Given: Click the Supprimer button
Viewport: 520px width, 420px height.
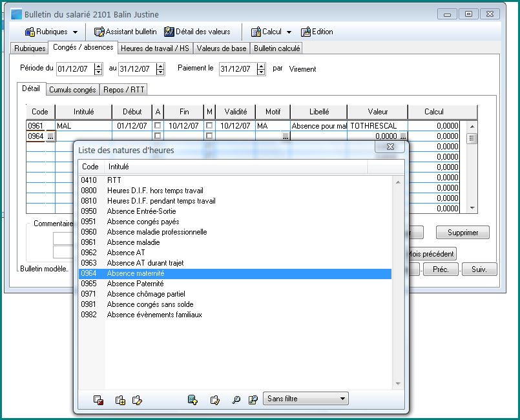Looking at the screenshot, I should point(463,233).
